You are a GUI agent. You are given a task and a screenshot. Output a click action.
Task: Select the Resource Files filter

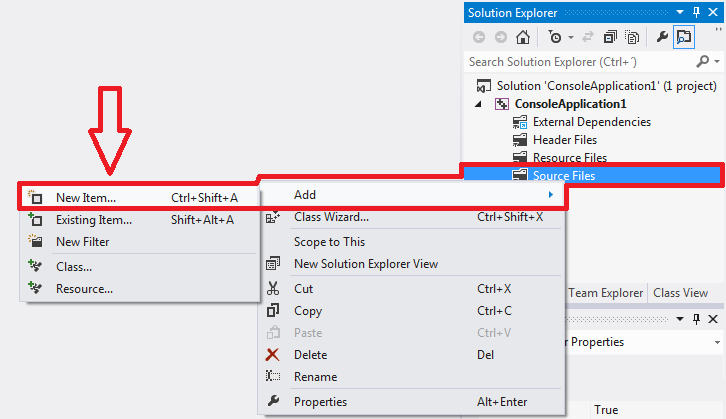pos(570,157)
